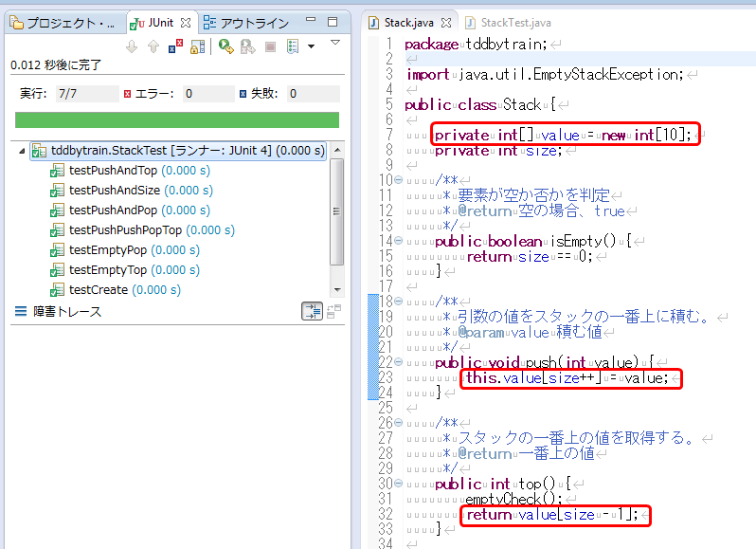Screen dimensions: 756x549
Task: Click scroll down arrow in test list
Action: 337,290
